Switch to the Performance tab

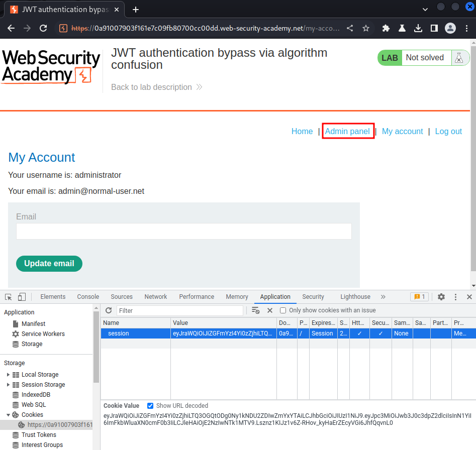197,297
